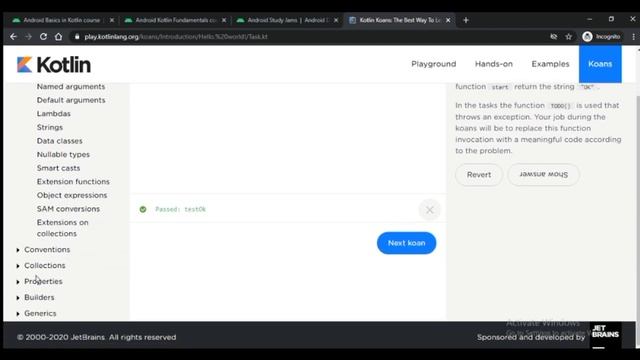The height and width of the screenshot is (360, 640).
Task: Open the SAM conversions koan
Action: [x=68, y=209]
